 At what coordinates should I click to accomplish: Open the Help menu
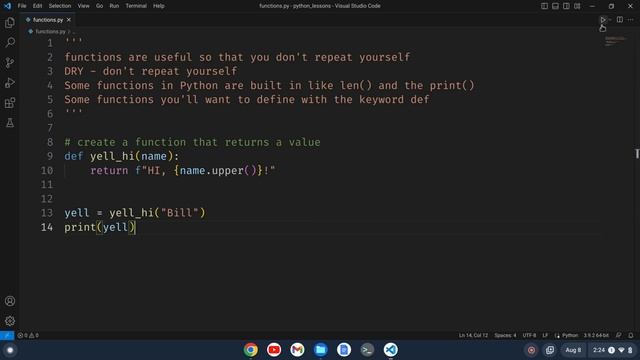pos(158,6)
